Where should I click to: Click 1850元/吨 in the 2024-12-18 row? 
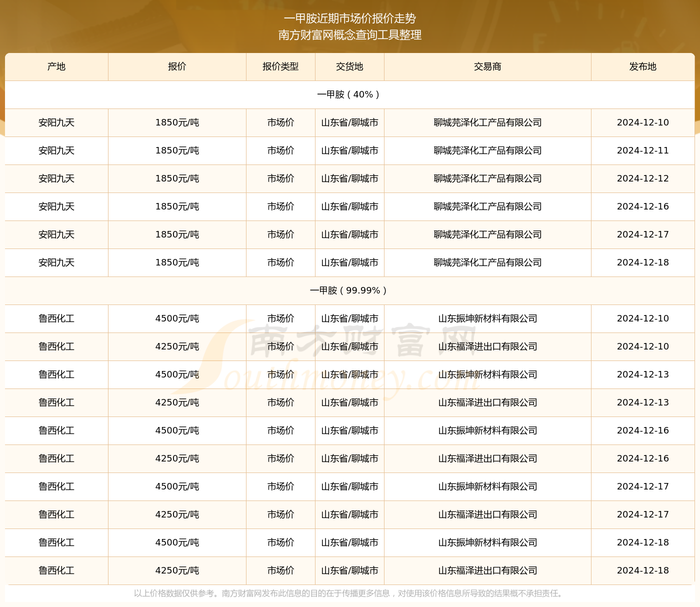pos(177,262)
